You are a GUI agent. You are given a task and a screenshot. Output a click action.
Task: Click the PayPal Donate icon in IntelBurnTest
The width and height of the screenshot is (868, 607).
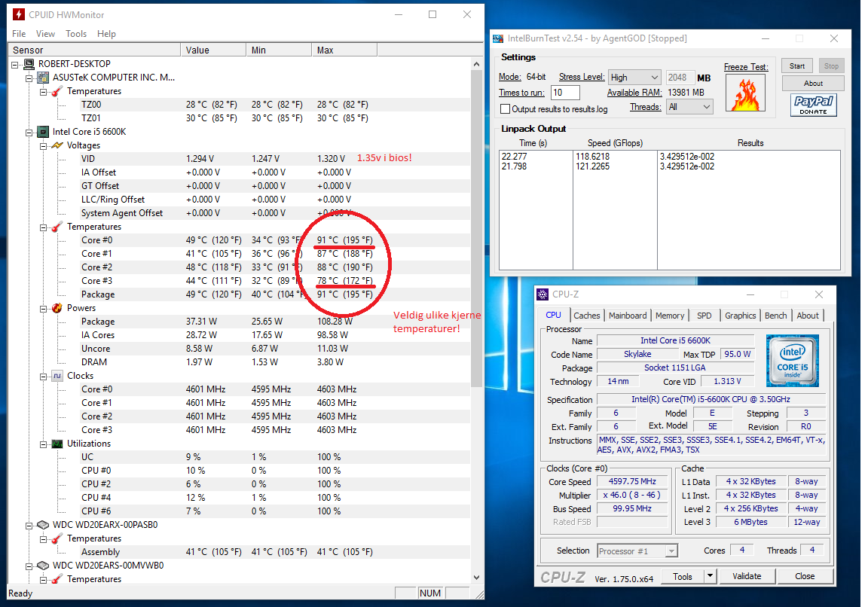pos(813,105)
